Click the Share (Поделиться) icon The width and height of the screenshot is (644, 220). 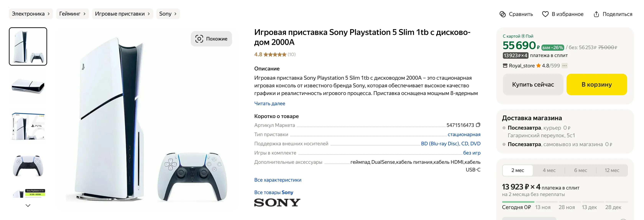(x=596, y=14)
